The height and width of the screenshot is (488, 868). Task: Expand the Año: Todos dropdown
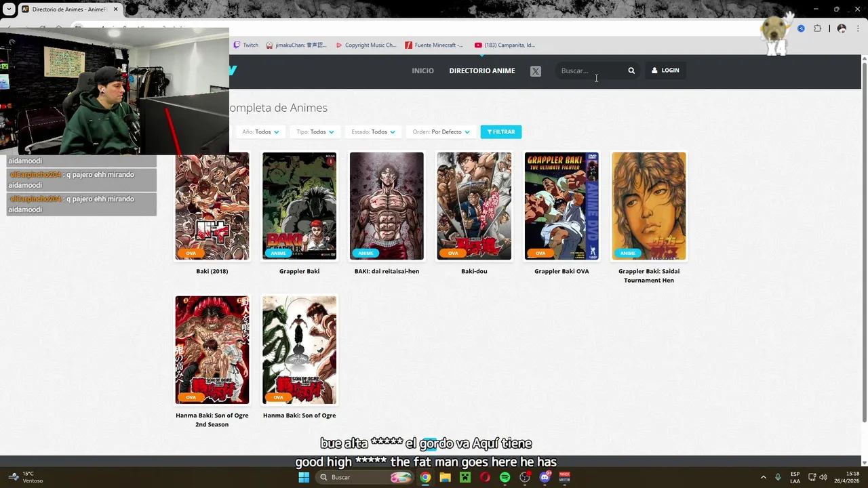coord(260,132)
